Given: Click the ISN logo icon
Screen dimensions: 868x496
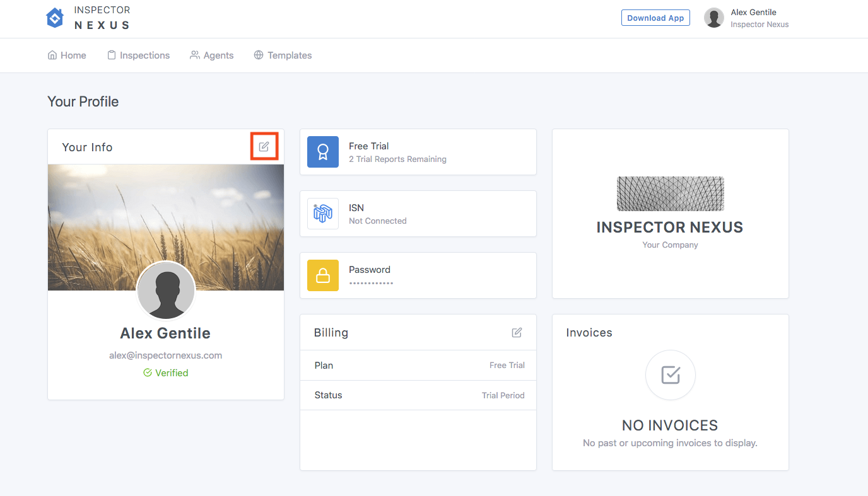Looking at the screenshot, I should 323,214.
